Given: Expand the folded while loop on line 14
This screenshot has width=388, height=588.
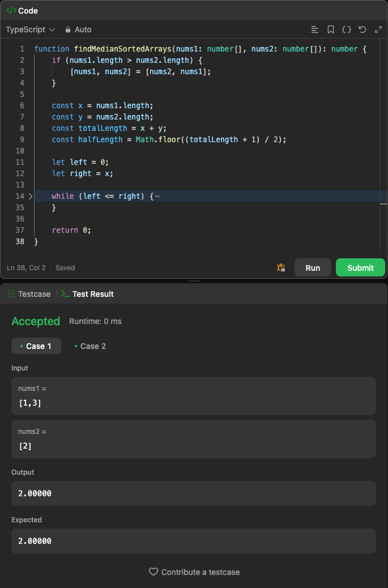Looking at the screenshot, I should (31, 196).
